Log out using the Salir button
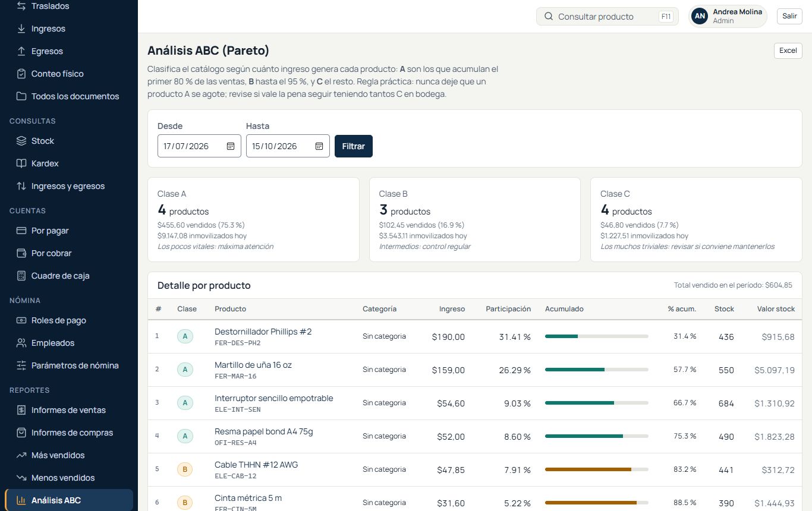The height and width of the screenshot is (511, 812). (x=789, y=16)
